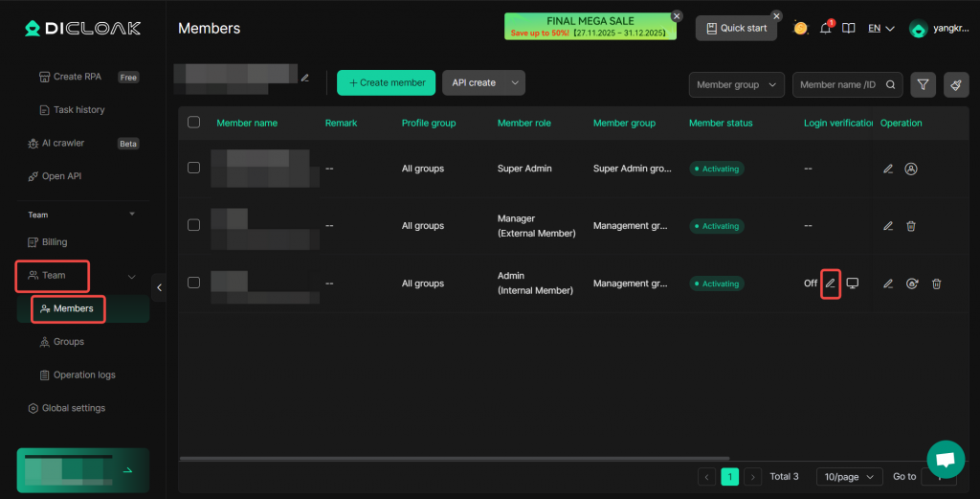980x499 pixels.
Task: Click the filter funnel icon
Action: [923, 84]
